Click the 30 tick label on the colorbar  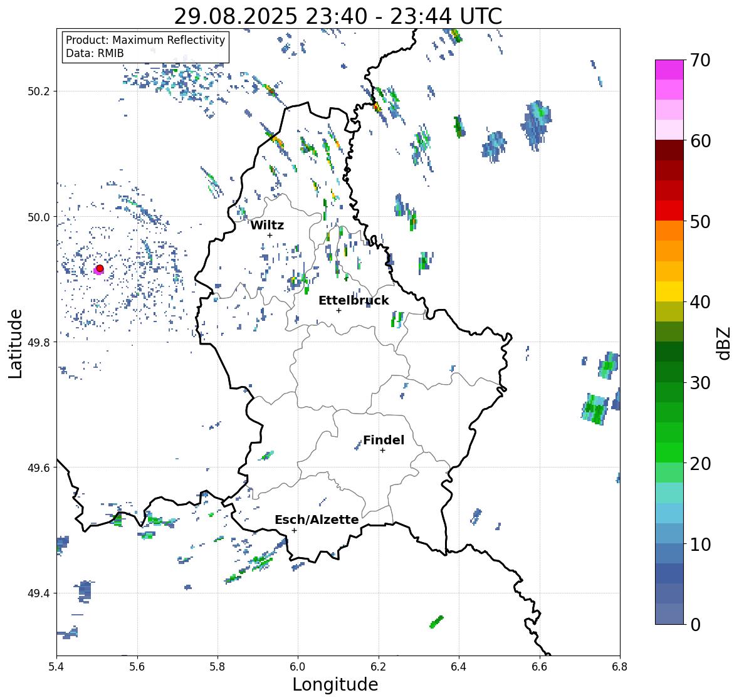700,383
